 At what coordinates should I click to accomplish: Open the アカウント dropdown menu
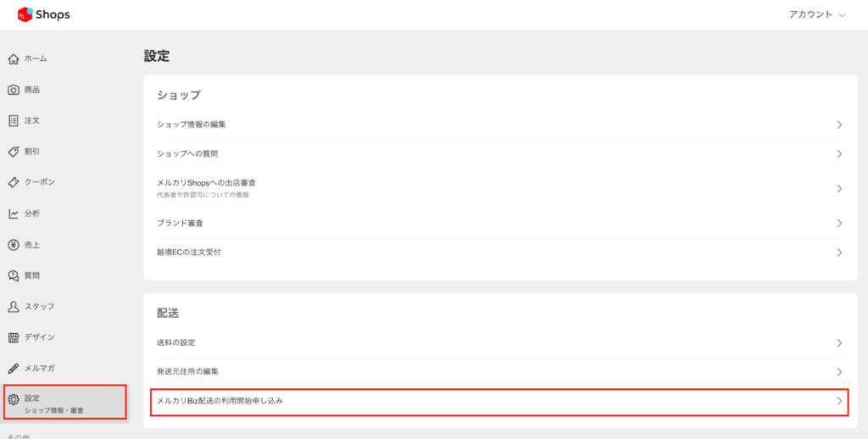[817, 14]
